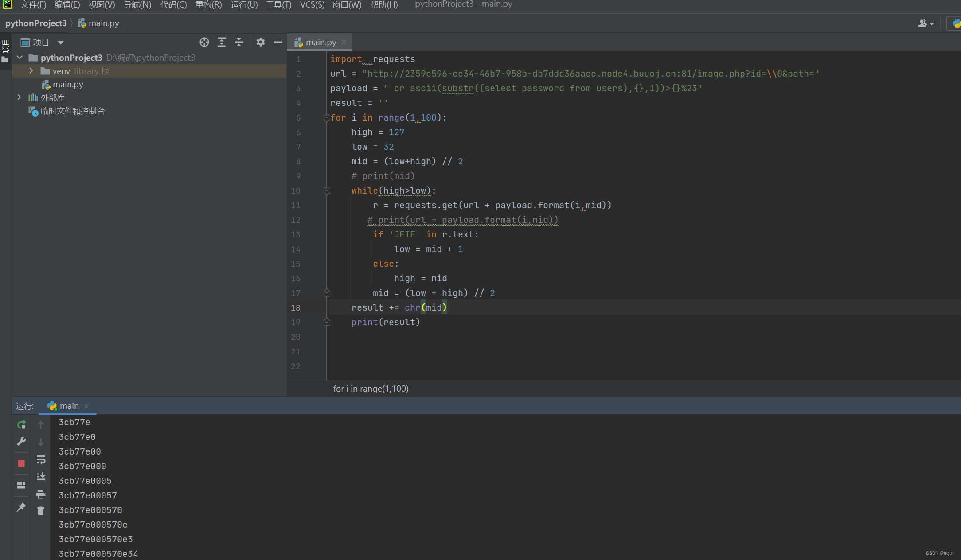Click the collapse all icon in project panel
Screen dimensions: 961x560
click(x=239, y=42)
